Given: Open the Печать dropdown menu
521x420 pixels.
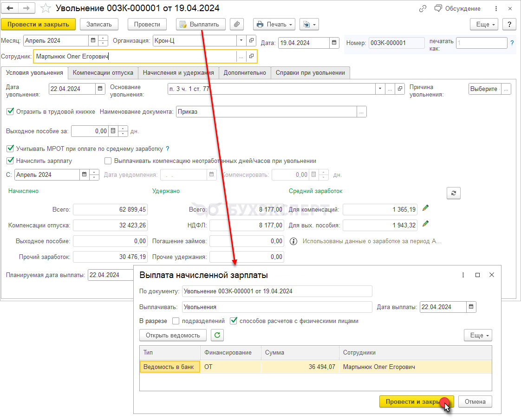Looking at the screenshot, I should point(274,24).
